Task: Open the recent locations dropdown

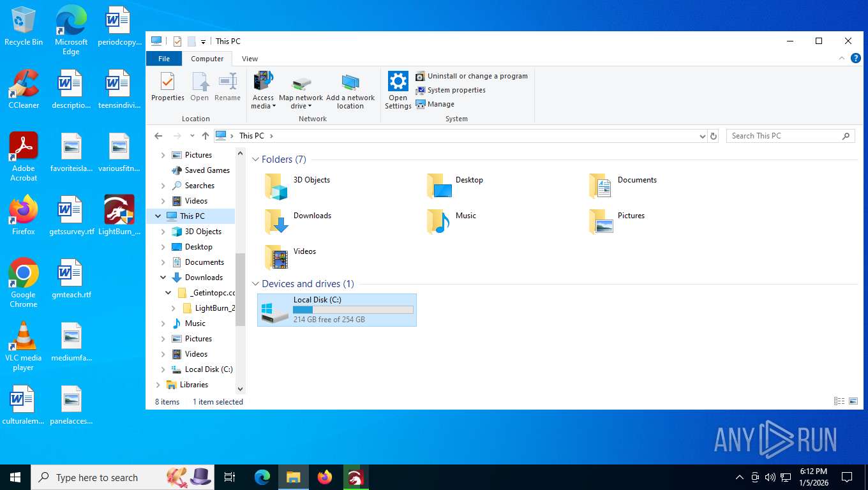Action: [192, 136]
